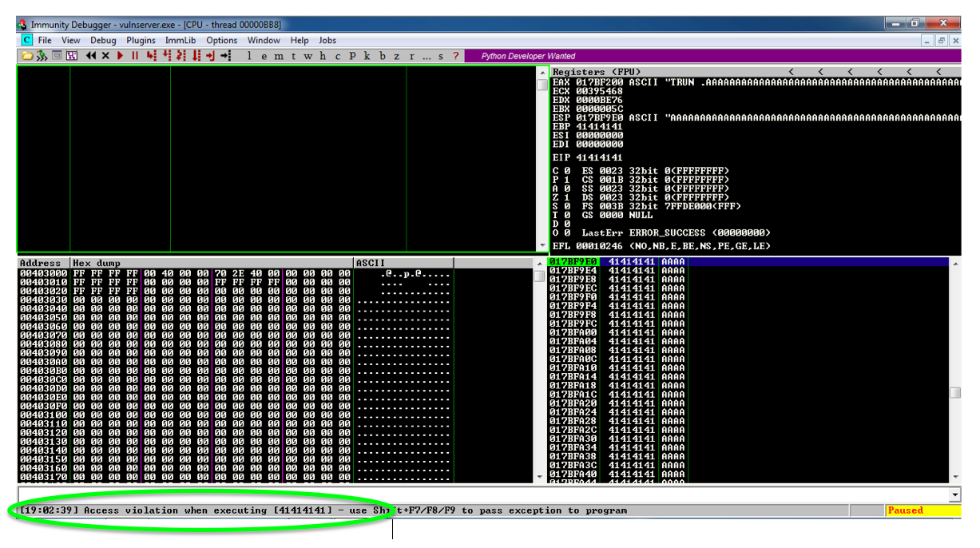Image resolution: width=980 pixels, height=548 pixels.
Task: Open the File menu
Action: (x=45, y=40)
